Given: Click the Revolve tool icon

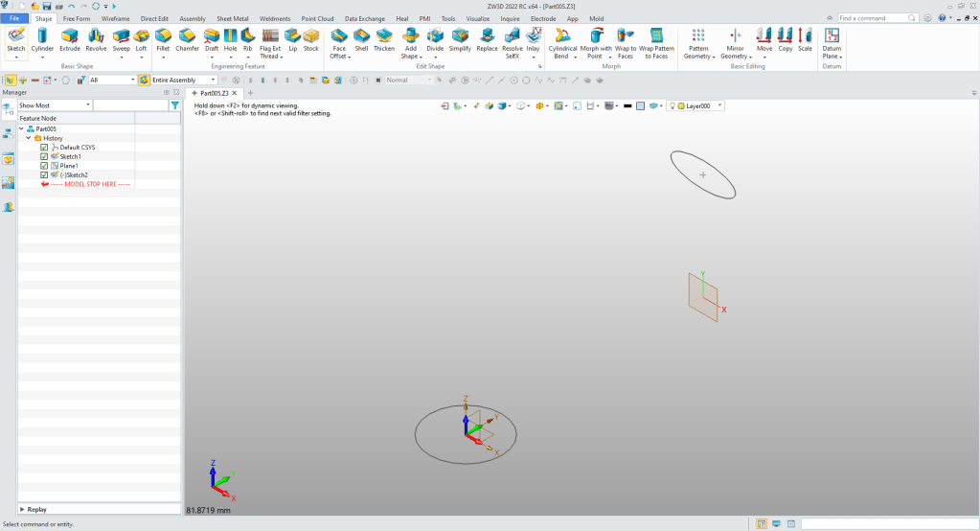Looking at the screenshot, I should [96, 38].
